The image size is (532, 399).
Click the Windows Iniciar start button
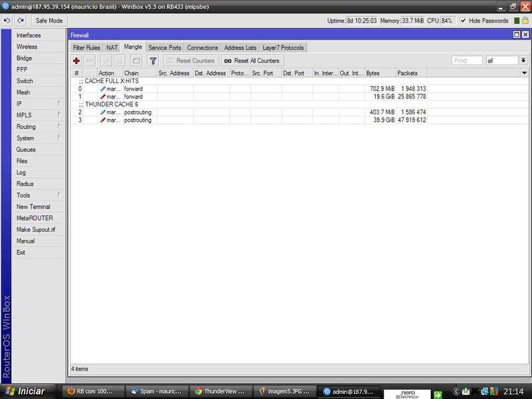(27, 391)
